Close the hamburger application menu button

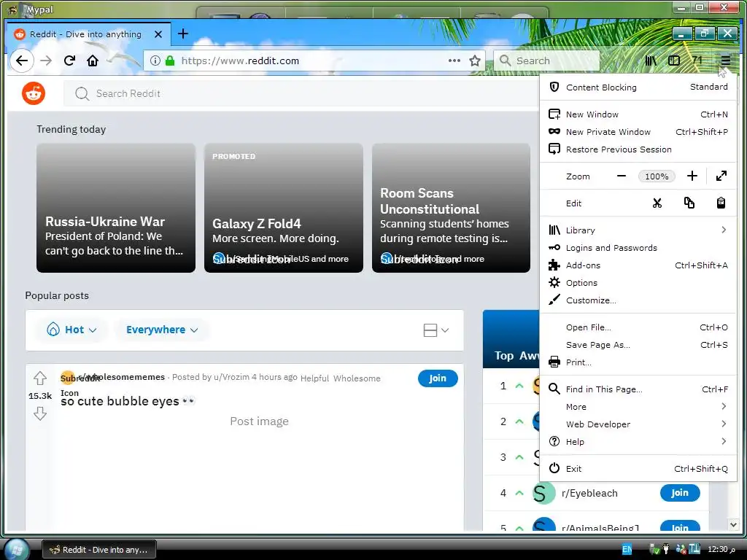[x=725, y=61]
